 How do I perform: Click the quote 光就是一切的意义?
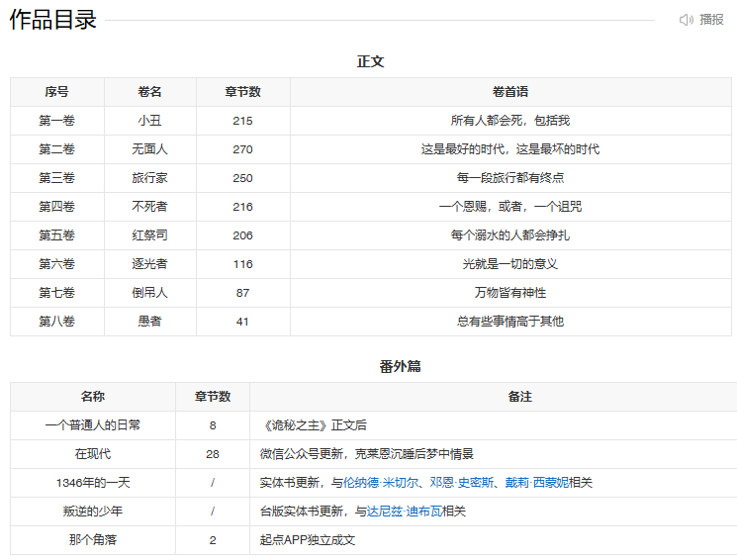pyautogui.click(x=510, y=264)
